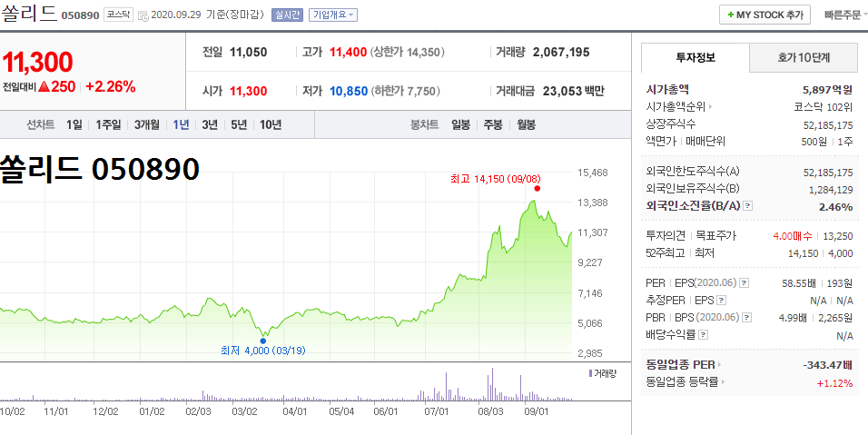Click the 03/02 date label on chart axis
868x435 pixels.
[x=244, y=411]
